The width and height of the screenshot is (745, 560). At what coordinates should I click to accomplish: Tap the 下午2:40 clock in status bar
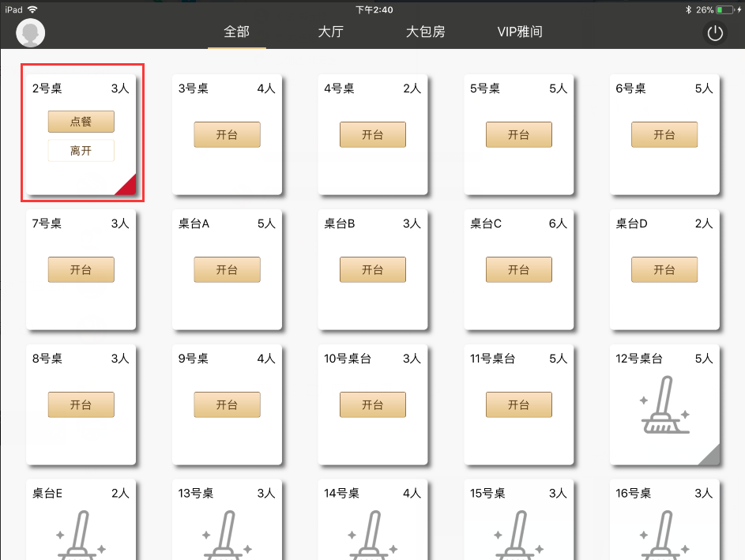coord(374,9)
